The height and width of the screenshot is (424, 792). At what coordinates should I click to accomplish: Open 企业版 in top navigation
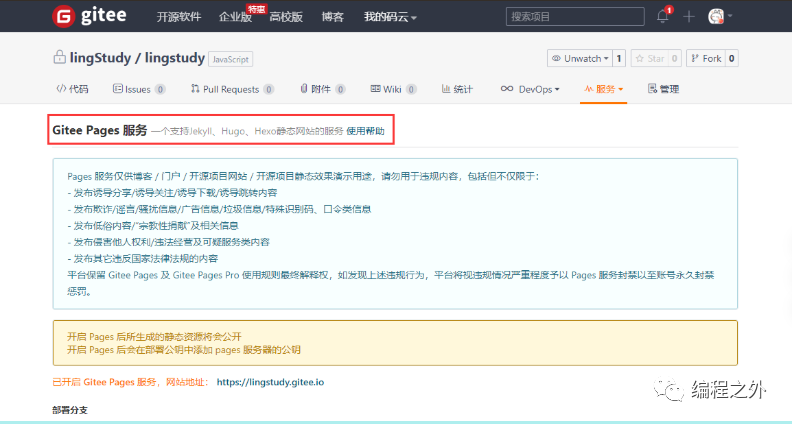(235, 17)
